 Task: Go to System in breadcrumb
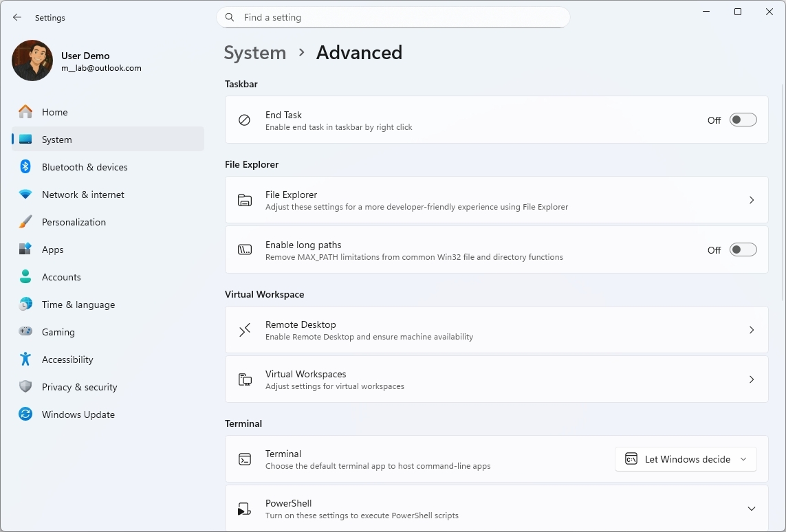tap(255, 53)
